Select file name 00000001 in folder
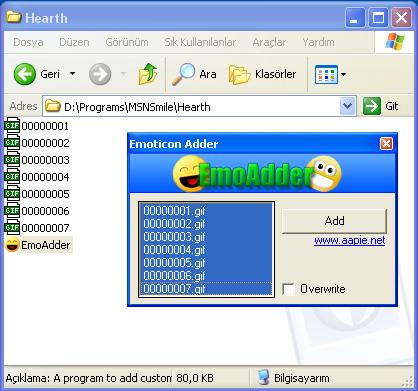The image size is (418, 391). point(45,126)
